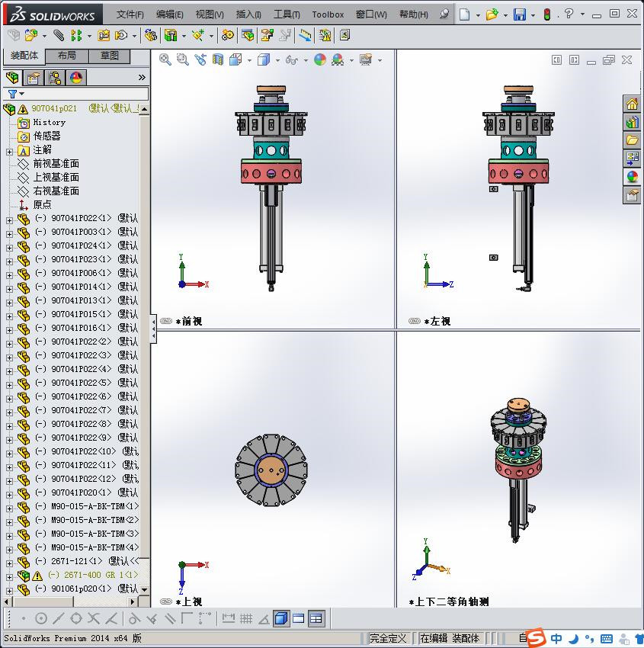Click the Reference Geometry icon

(x=198, y=35)
